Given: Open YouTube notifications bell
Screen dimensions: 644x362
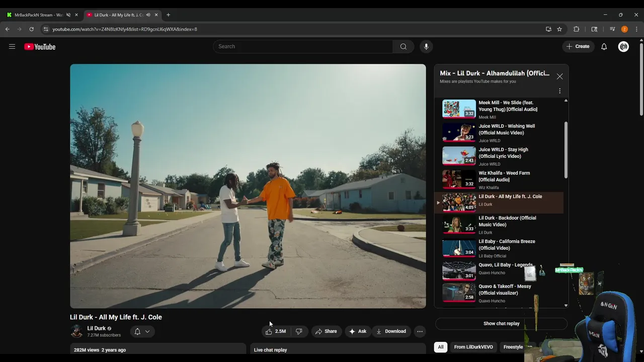Looking at the screenshot, I should coord(604,46).
